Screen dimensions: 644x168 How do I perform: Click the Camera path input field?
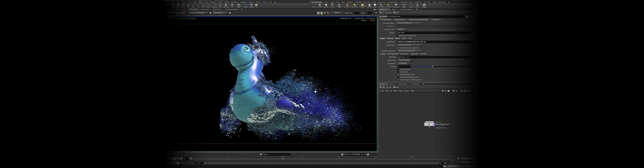[x=434, y=33]
